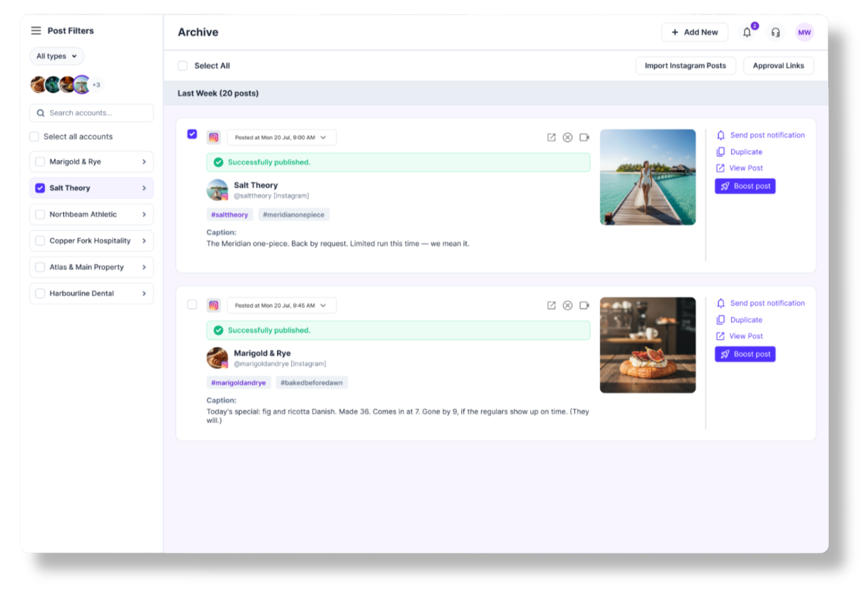Screen dimensions: 868x597
Task: Expand the Atlas & Main Property chevron
Action: click(x=144, y=267)
